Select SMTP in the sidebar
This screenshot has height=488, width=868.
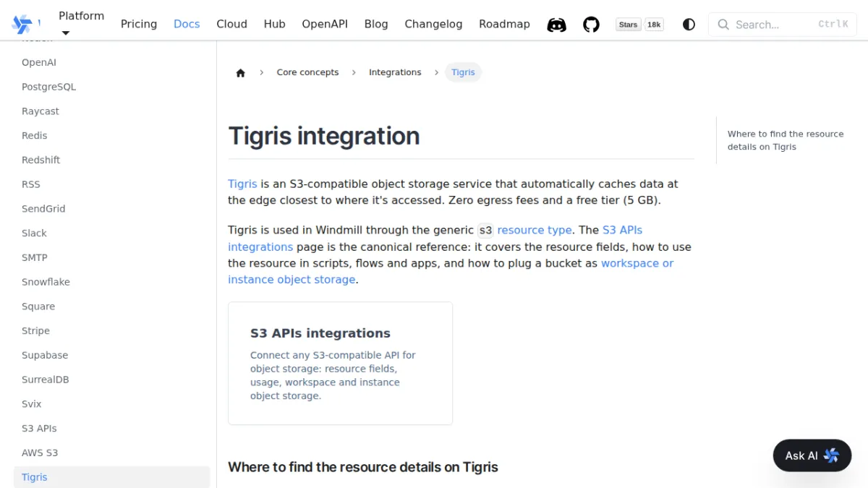(34, 257)
